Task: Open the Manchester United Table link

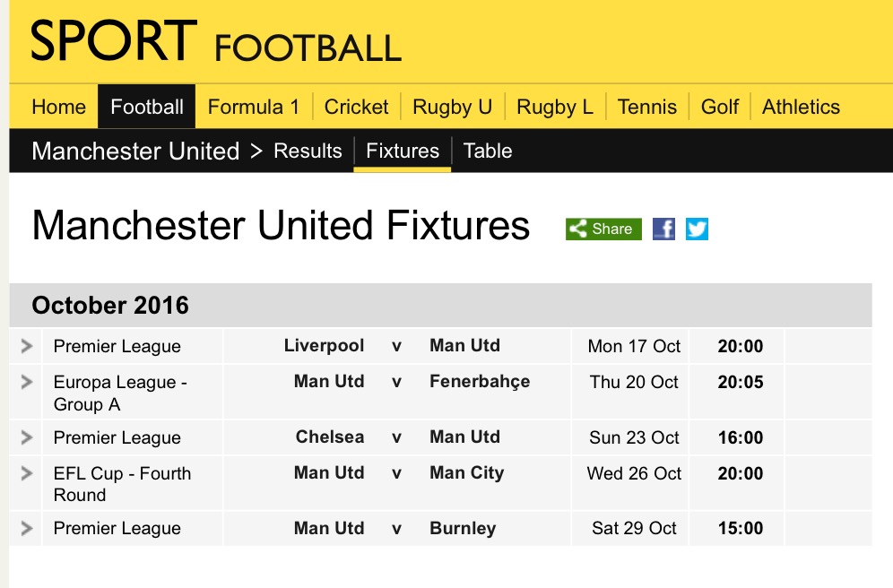Action: (x=488, y=151)
